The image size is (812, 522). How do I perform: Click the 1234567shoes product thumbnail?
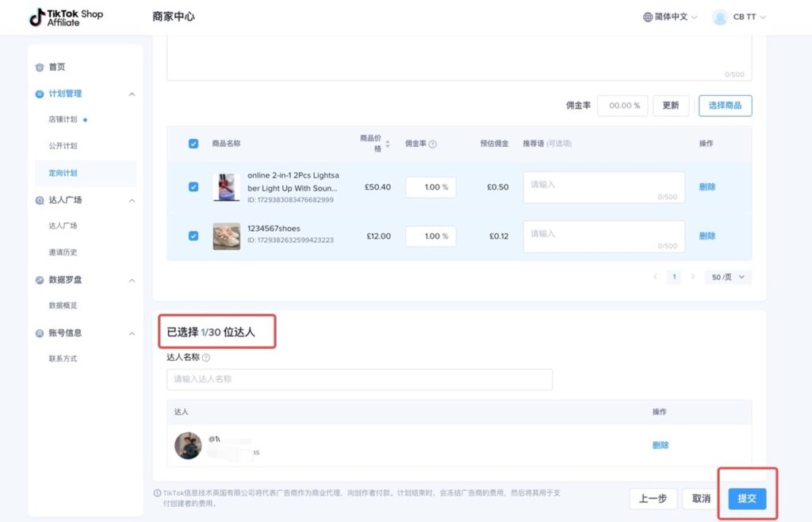226,236
